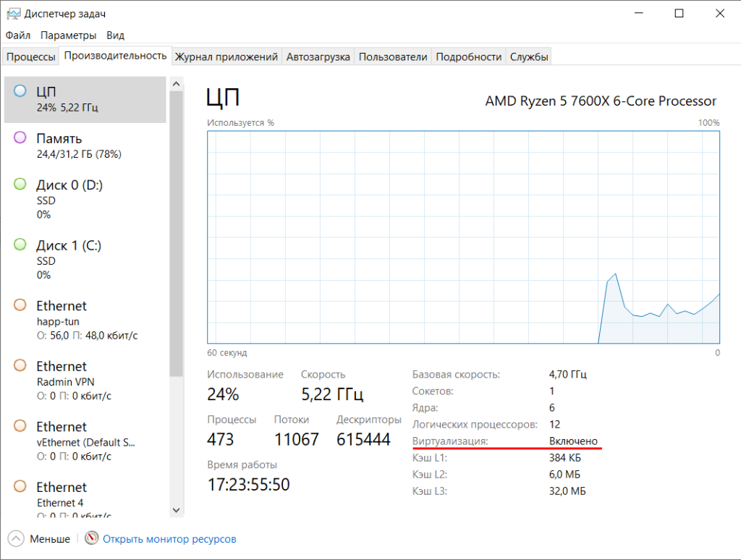
Task: Click the Resource Monitor gauge icon
Action: click(92, 538)
